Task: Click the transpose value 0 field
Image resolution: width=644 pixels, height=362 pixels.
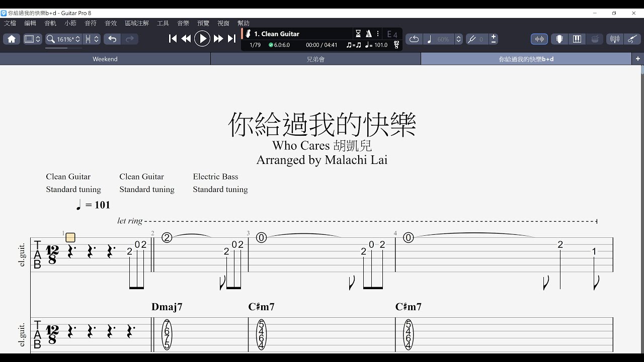Action: 482,39
